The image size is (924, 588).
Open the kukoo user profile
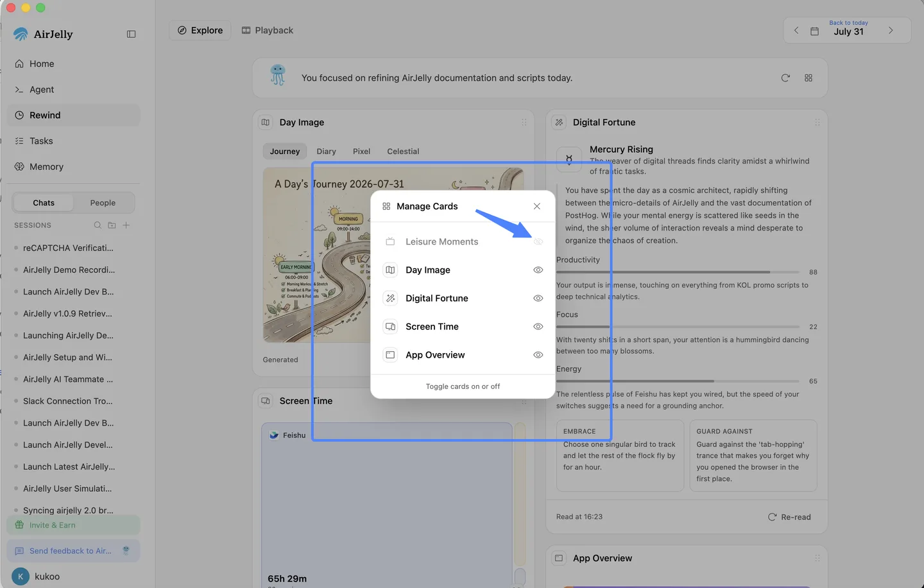coord(37,576)
